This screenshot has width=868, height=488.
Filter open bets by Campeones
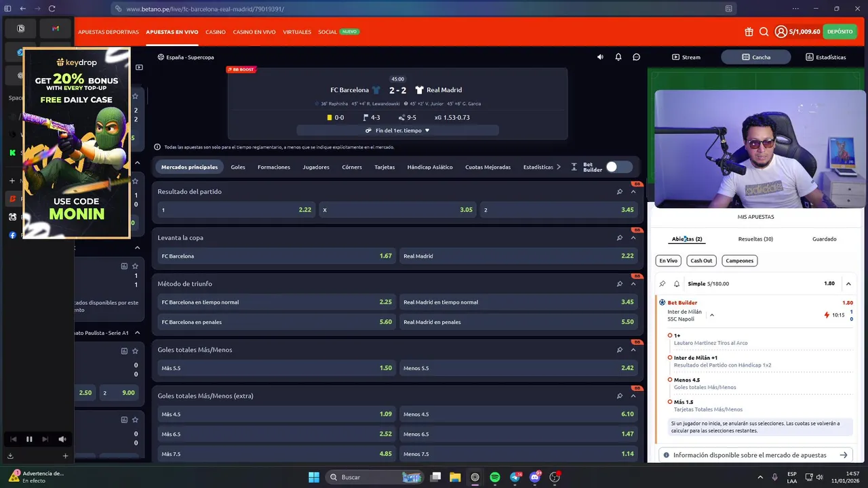pos(739,260)
